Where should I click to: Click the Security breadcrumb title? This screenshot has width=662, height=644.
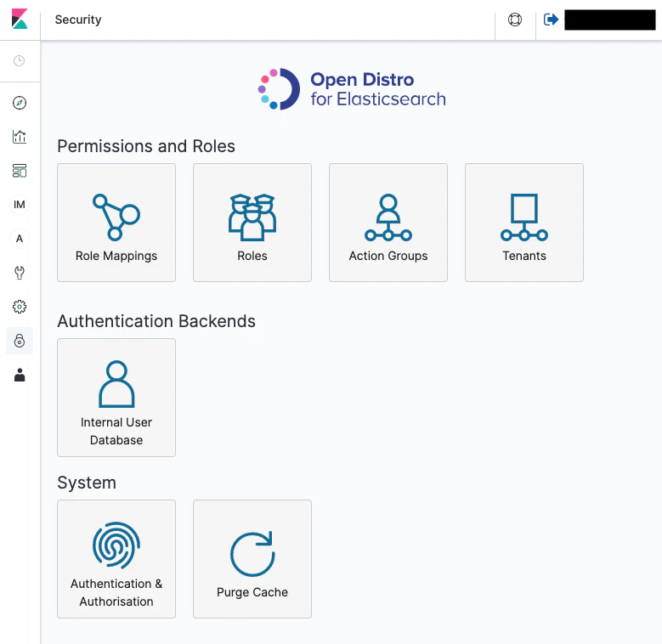point(78,20)
